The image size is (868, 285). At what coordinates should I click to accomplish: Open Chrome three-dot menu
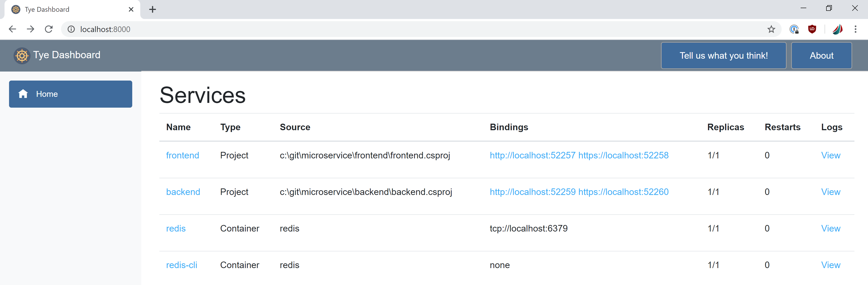(855, 29)
